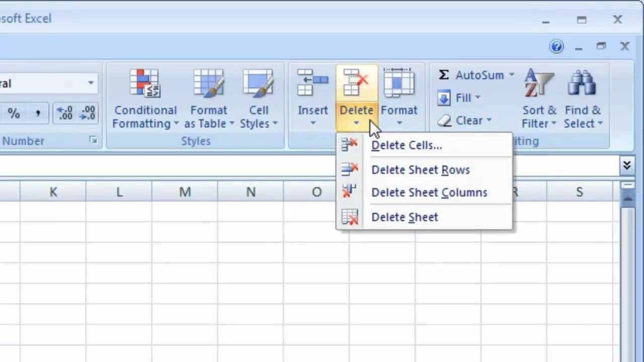This screenshot has height=362, width=644.
Task: Click Increase Decimal button
Action: (65, 114)
